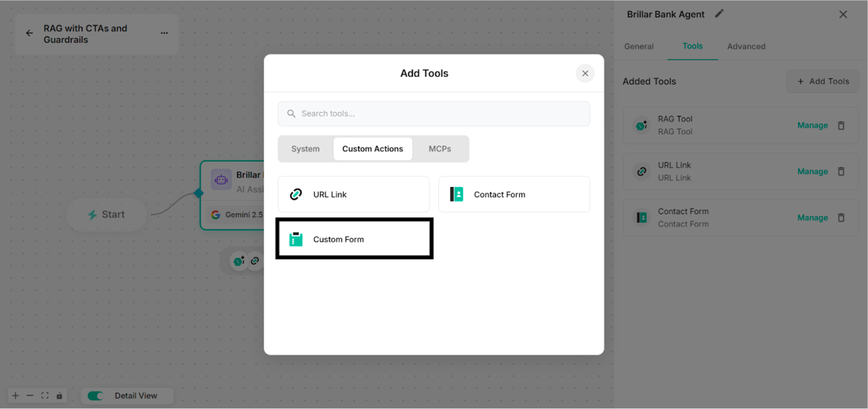This screenshot has height=409, width=868.
Task: Select the Custom Form tool option
Action: (354, 239)
